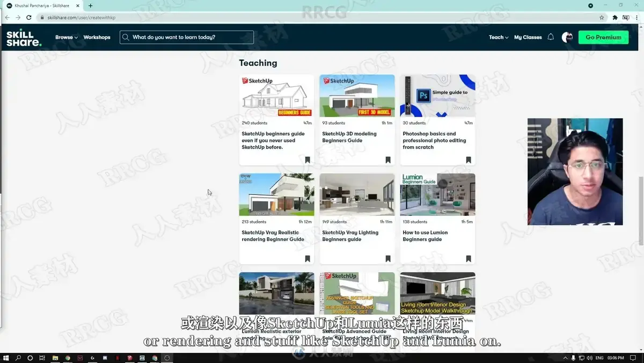
Task: Click the ENG language indicator
Action: click(x=599, y=358)
